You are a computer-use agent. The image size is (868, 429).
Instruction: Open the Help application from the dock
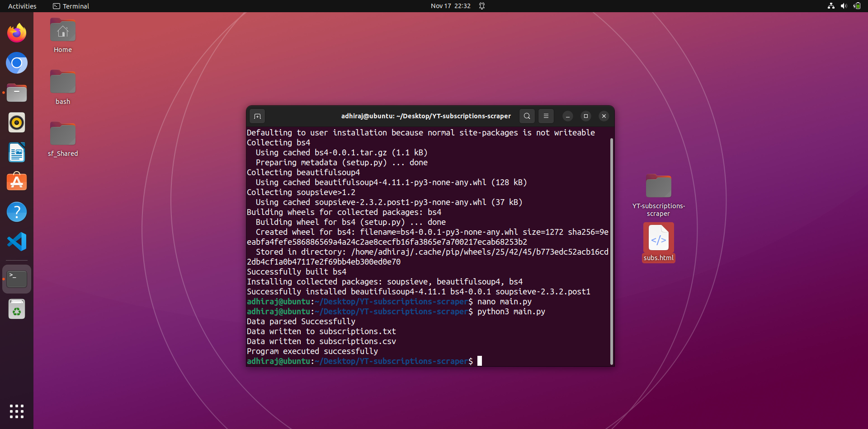coord(16,212)
